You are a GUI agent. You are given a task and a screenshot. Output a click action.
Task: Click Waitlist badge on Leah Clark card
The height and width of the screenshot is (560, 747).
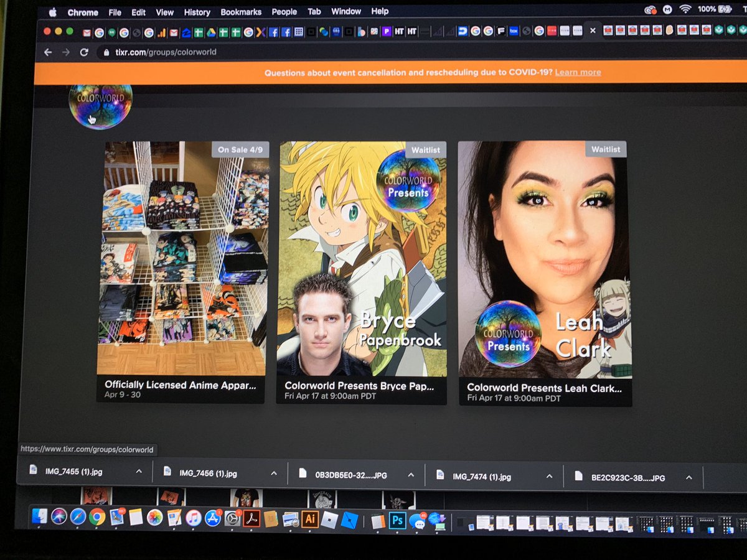pyautogui.click(x=606, y=149)
